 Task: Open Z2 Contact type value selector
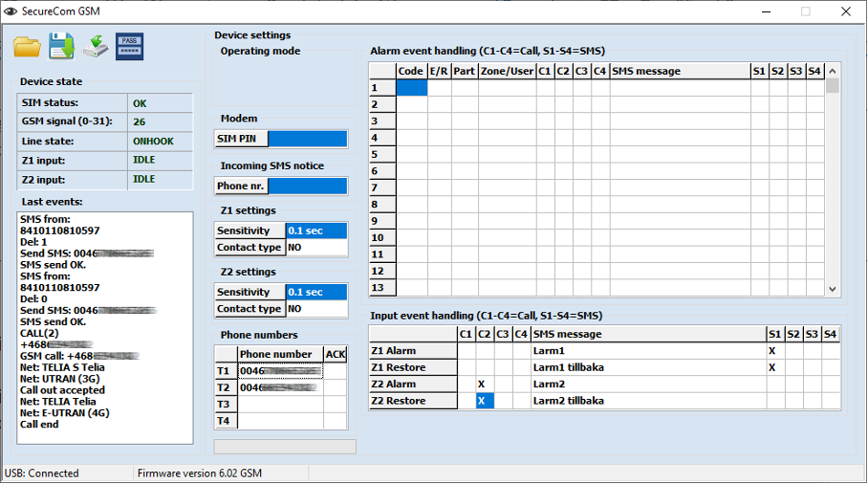[x=316, y=309]
